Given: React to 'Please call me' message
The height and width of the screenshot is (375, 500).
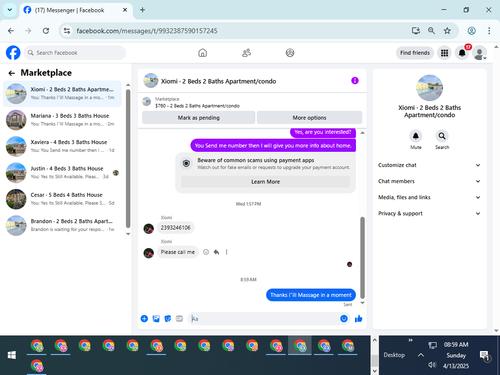Looking at the screenshot, I should [x=206, y=252].
